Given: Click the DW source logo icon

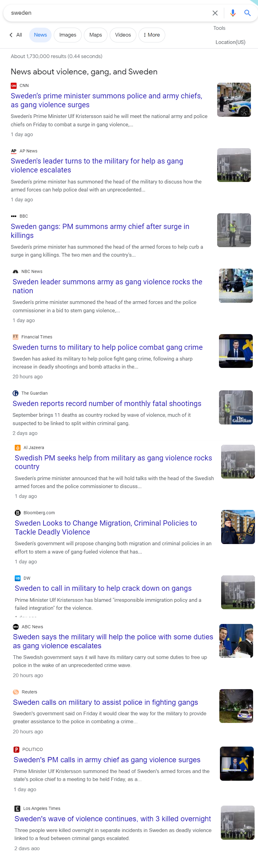Looking at the screenshot, I should point(18,578).
